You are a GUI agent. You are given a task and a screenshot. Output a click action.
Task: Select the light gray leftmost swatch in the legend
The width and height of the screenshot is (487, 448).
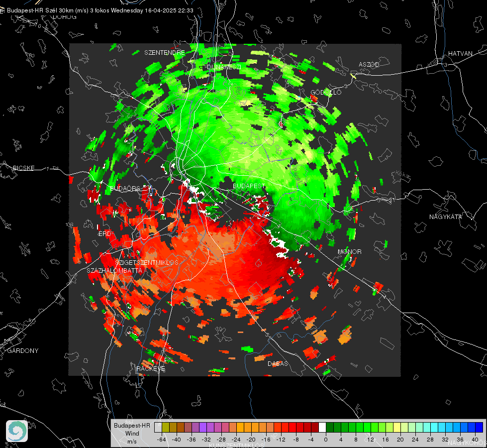(158, 427)
